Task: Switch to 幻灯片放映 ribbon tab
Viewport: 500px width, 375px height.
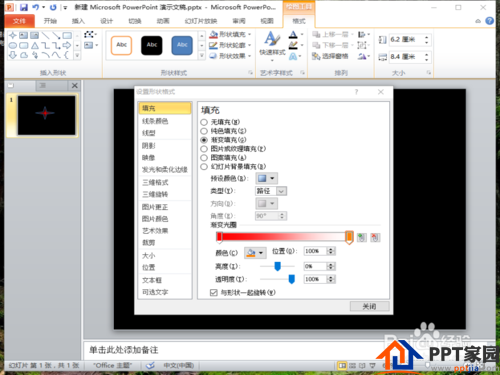Action: [x=201, y=21]
